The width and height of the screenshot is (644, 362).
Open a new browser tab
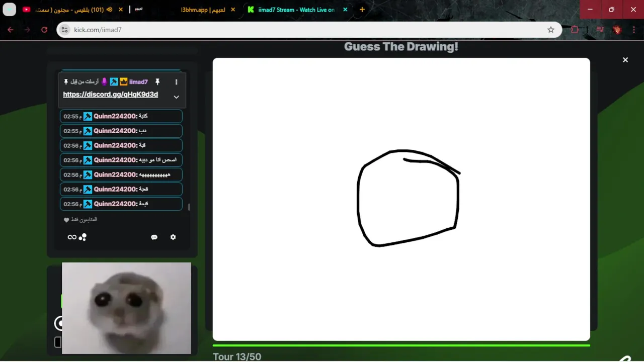[362, 10]
